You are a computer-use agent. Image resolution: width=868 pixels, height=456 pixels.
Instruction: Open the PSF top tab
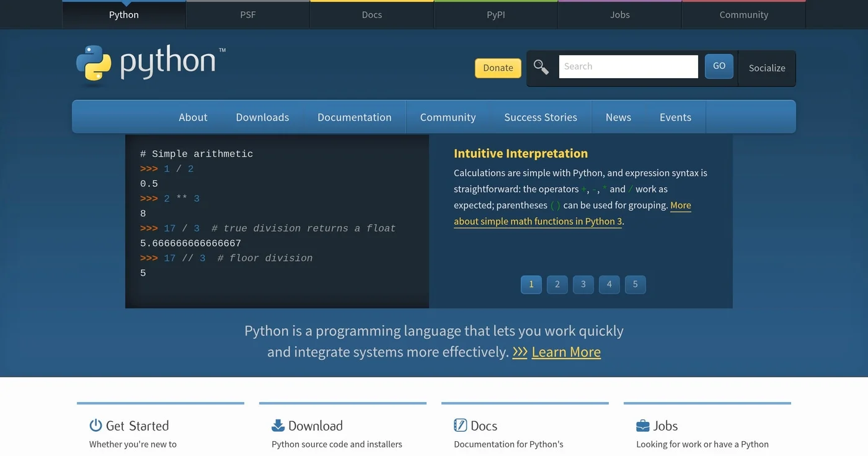point(248,15)
